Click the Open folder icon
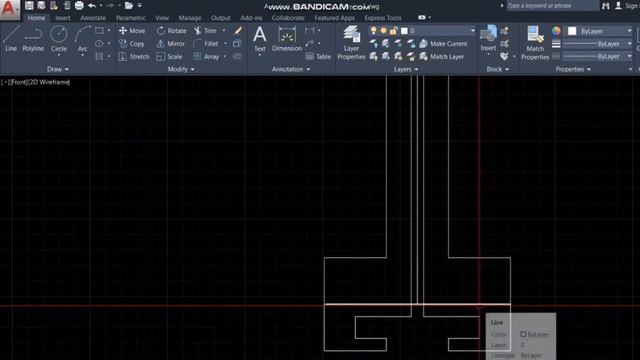 point(129,5)
